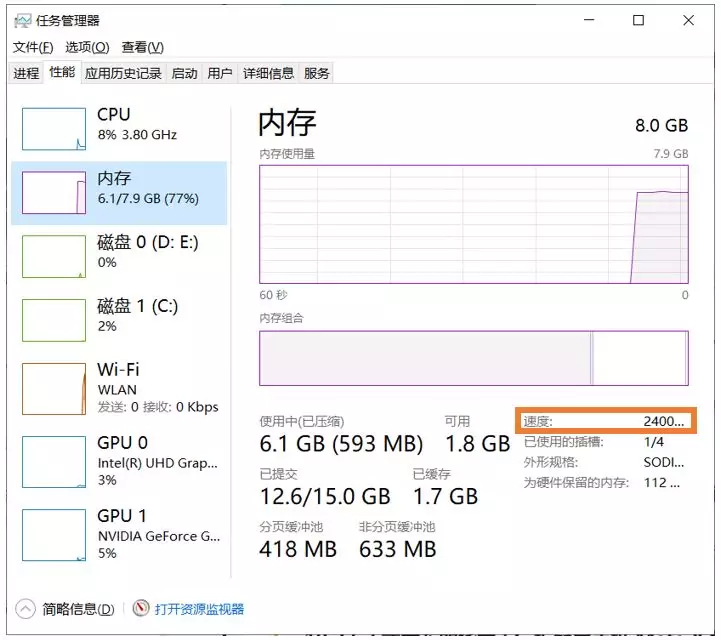Switch to the 应用历史记录 tab
The width and height of the screenshot is (721, 640).
(123, 73)
